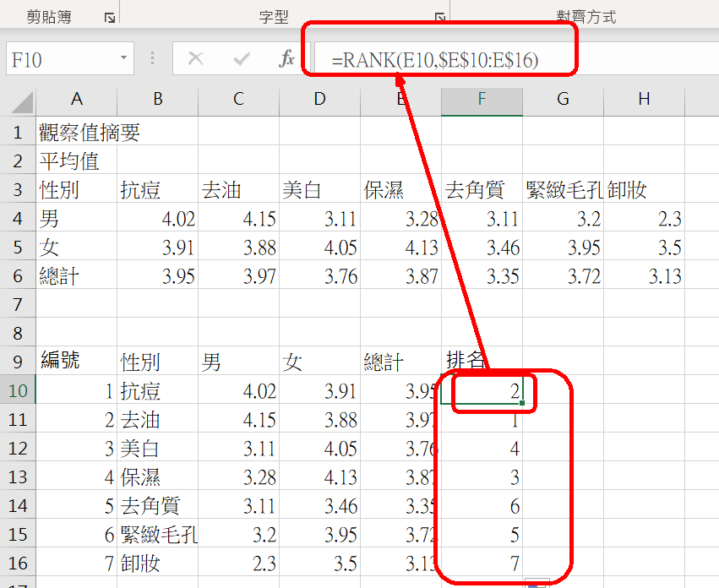
Task: Click cell B16 containing 卸妝
Action: point(140,563)
